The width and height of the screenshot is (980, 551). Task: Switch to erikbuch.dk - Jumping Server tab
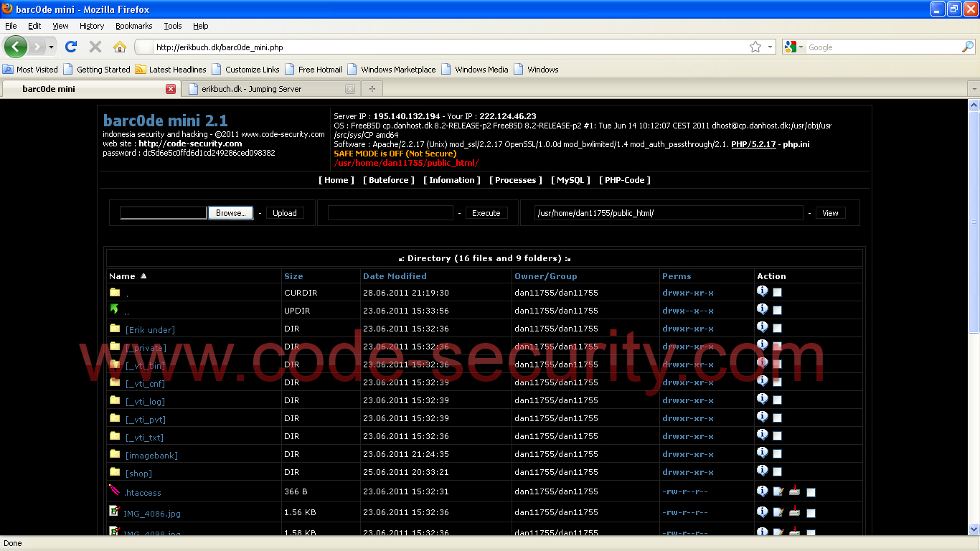click(270, 89)
